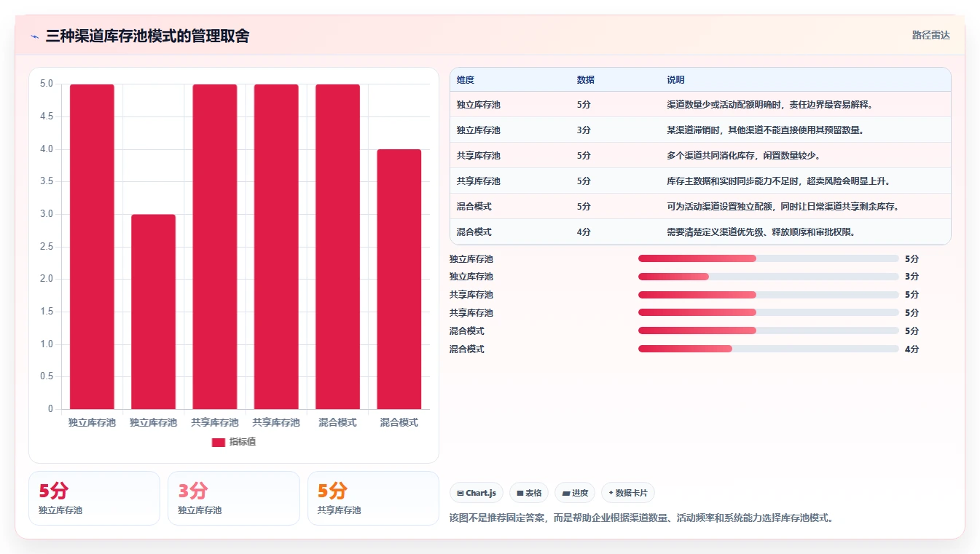
Task: Open the orange 5分 共享库存池 data card
Action: click(x=373, y=498)
